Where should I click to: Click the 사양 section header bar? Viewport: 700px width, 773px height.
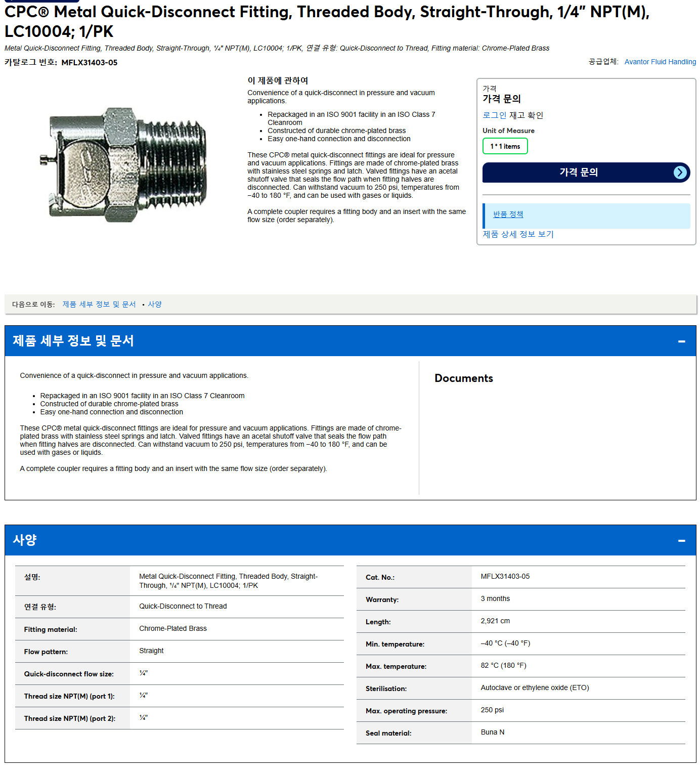click(350, 540)
